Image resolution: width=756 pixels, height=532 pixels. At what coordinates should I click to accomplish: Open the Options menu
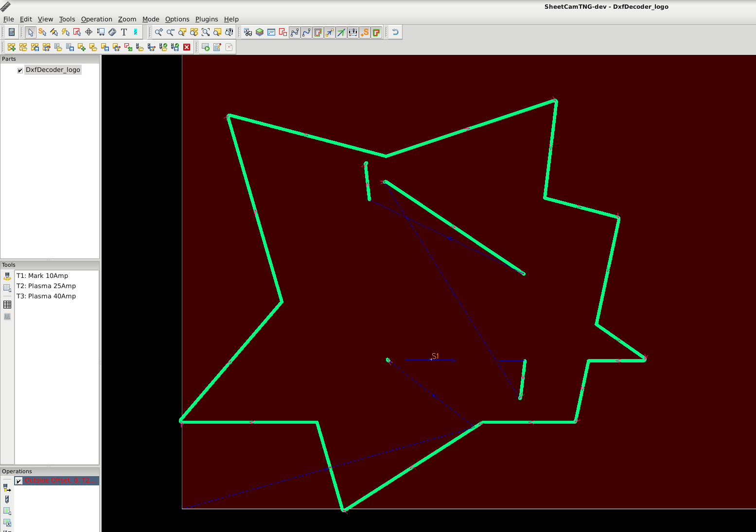click(177, 19)
